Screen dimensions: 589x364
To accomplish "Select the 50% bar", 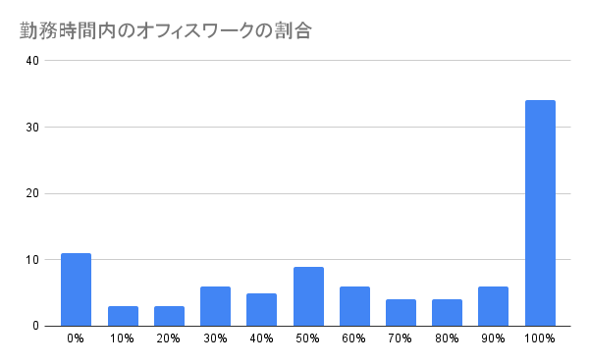I will point(308,296).
